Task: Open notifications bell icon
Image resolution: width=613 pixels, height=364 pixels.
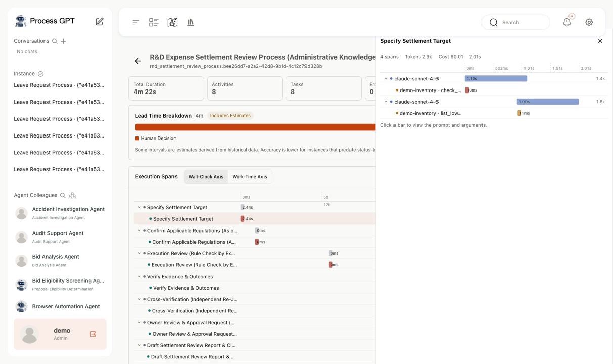Action: pos(567,22)
